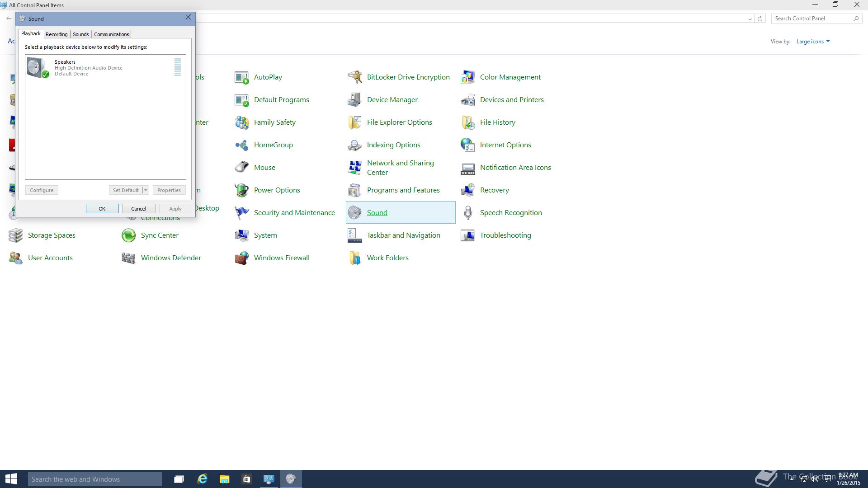The width and height of the screenshot is (868, 488).
Task: Click the taskbar search box
Action: [x=94, y=479]
